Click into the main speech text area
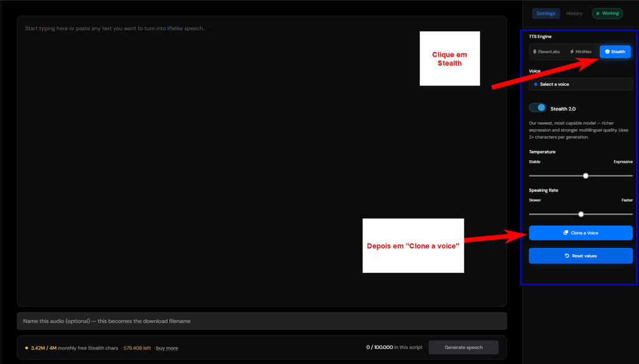 pos(261,161)
